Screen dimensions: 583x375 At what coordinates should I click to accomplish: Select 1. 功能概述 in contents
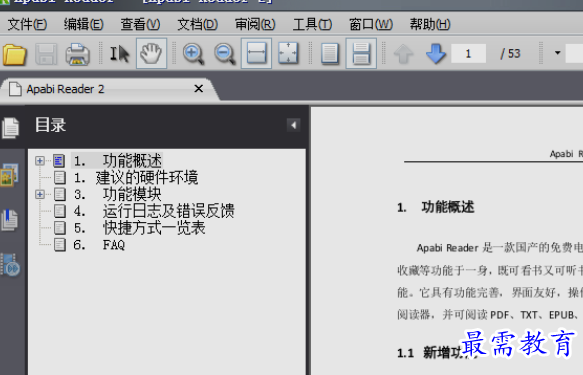click(x=117, y=161)
